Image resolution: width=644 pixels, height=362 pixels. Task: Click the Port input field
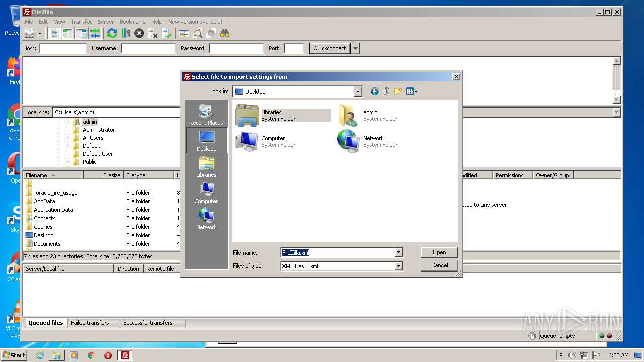pyautogui.click(x=294, y=48)
